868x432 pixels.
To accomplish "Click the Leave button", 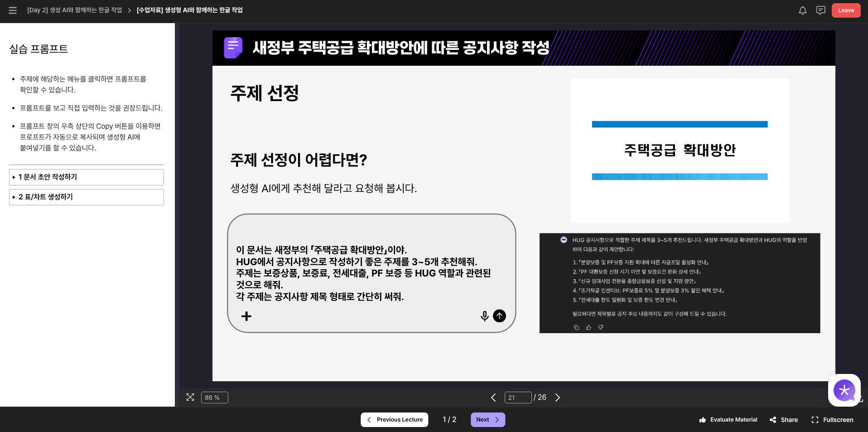I will click(845, 10).
